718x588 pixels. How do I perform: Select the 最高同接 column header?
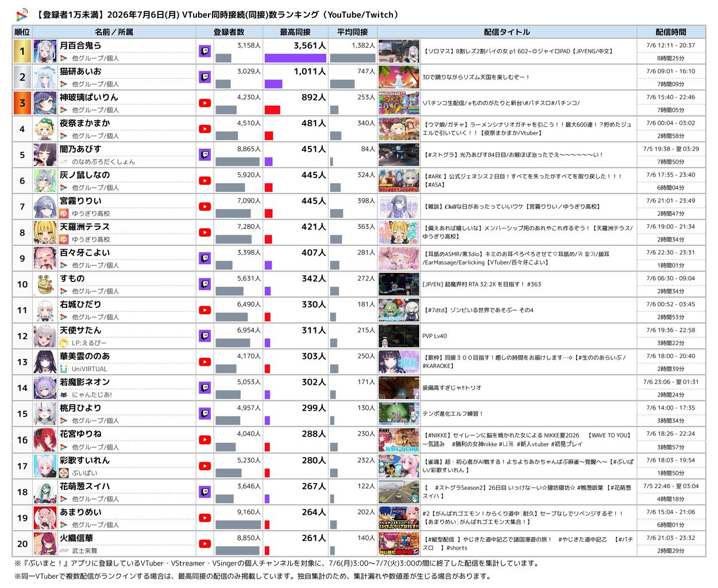[x=295, y=32]
